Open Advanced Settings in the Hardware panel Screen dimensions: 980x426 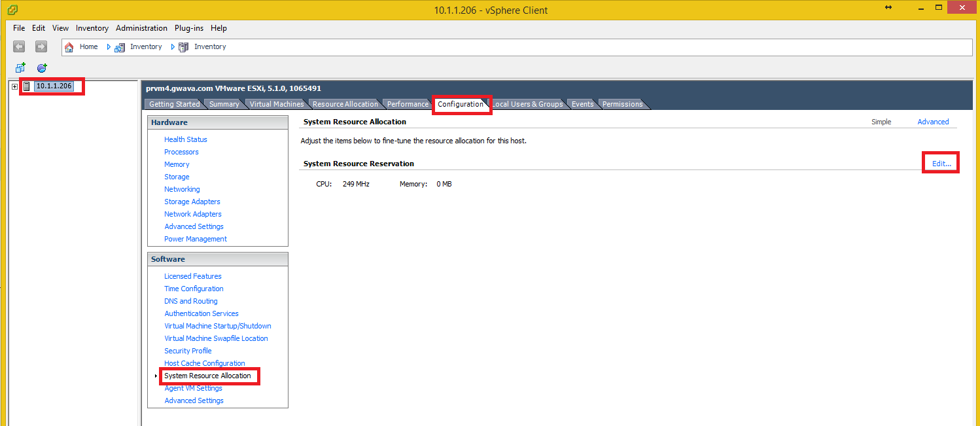(x=194, y=226)
